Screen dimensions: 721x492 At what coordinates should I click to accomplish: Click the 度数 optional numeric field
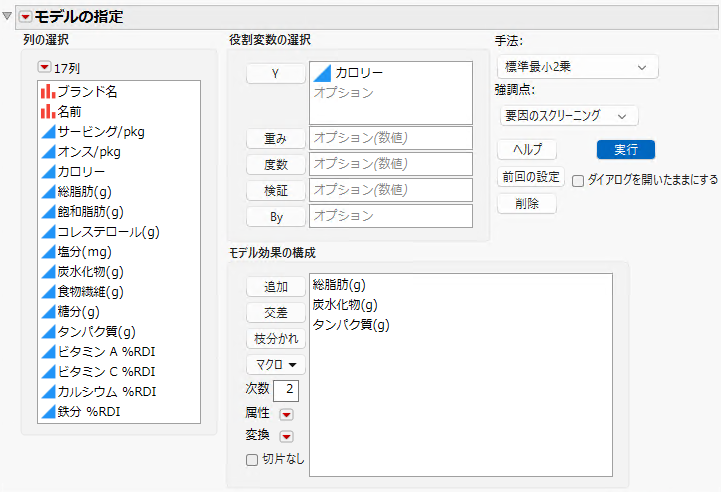pos(391,164)
